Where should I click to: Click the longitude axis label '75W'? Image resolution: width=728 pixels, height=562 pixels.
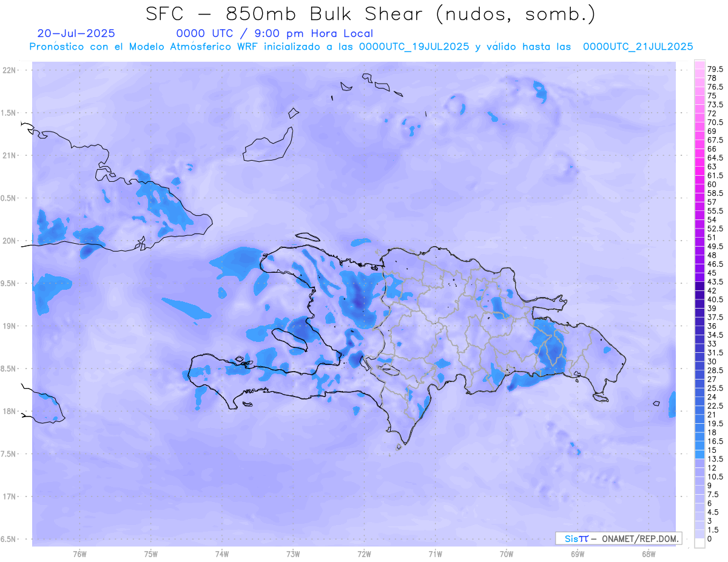coord(151,554)
